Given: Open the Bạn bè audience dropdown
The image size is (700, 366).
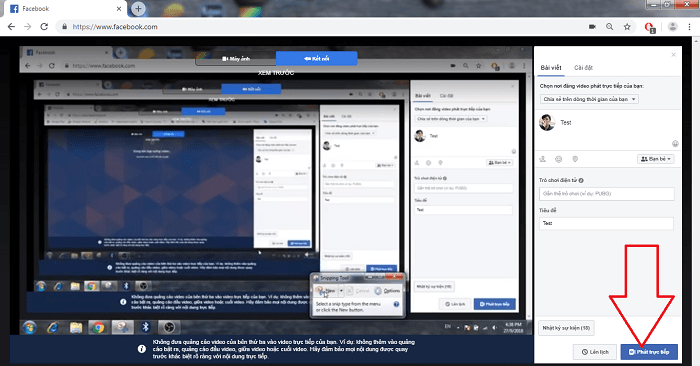Looking at the screenshot, I should click(x=655, y=159).
